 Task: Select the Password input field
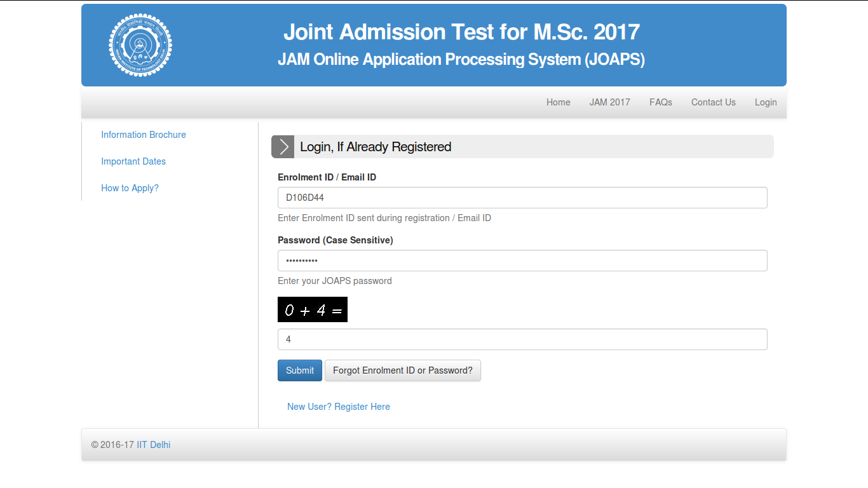(x=522, y=261)
